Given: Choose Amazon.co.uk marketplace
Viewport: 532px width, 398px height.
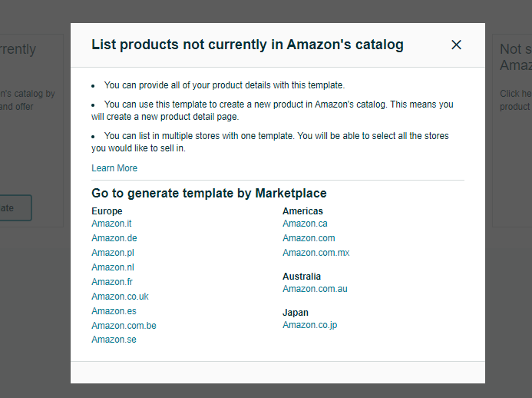Looking at the screenshot, I should 120,297.
